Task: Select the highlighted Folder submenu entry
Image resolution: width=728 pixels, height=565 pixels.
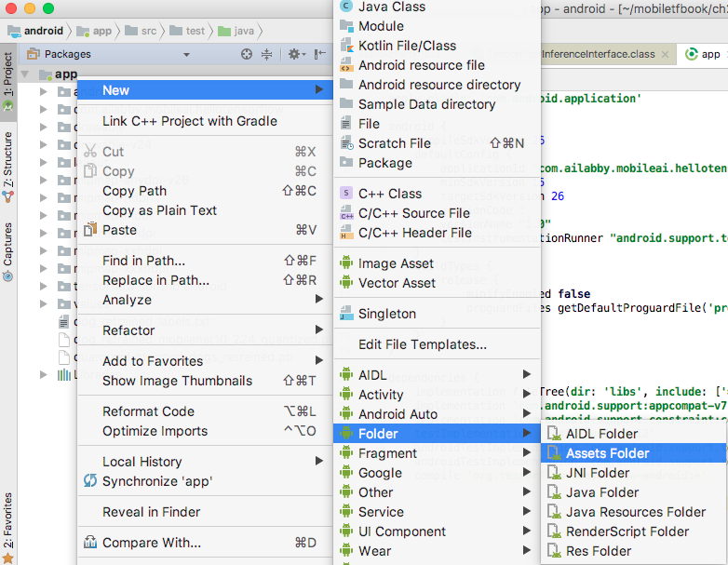Action: coord(437,434)
